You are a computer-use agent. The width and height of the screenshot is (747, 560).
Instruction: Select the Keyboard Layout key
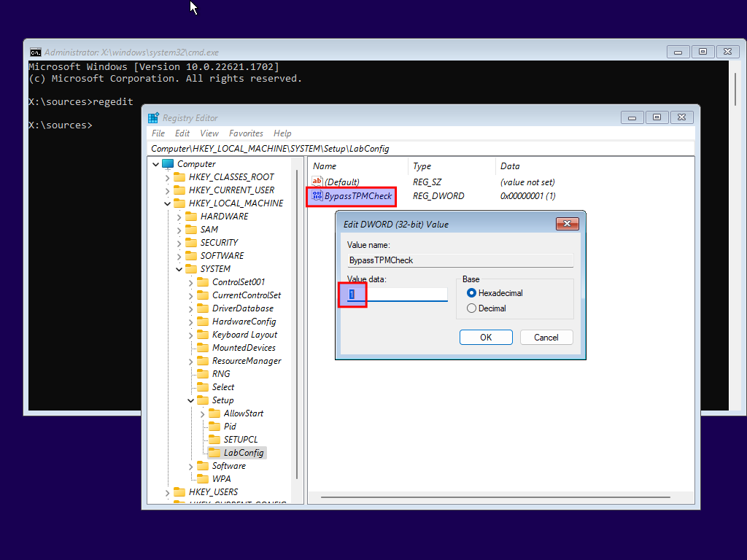[x=244, y=335]
